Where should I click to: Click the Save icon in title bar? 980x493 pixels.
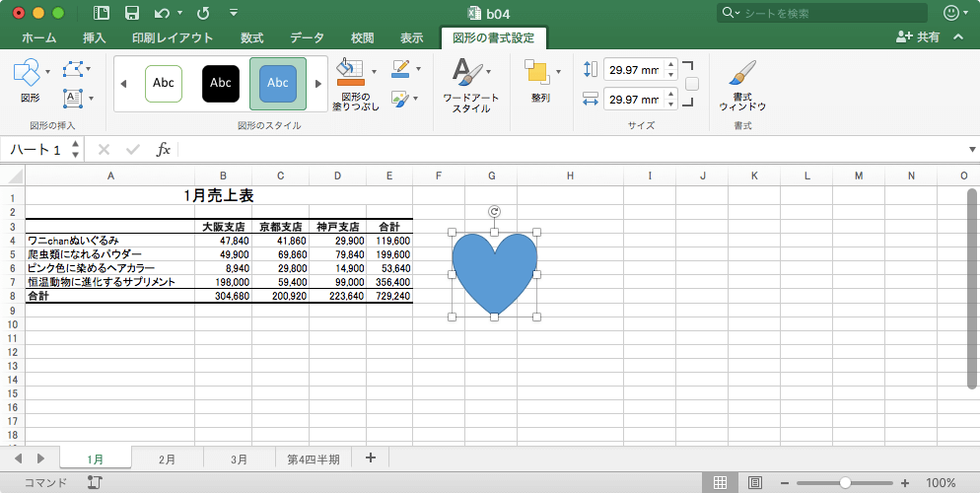(132, 13)
